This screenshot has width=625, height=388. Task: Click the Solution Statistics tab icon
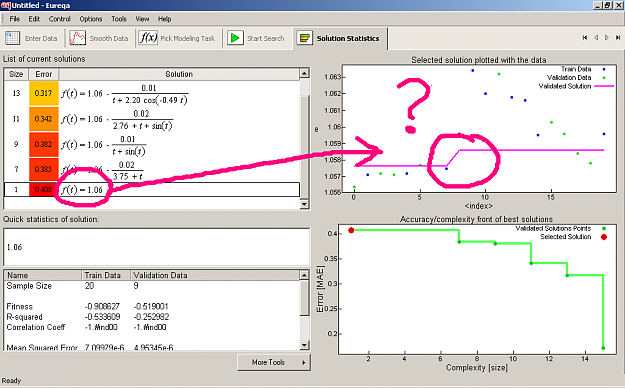(305, 38)
